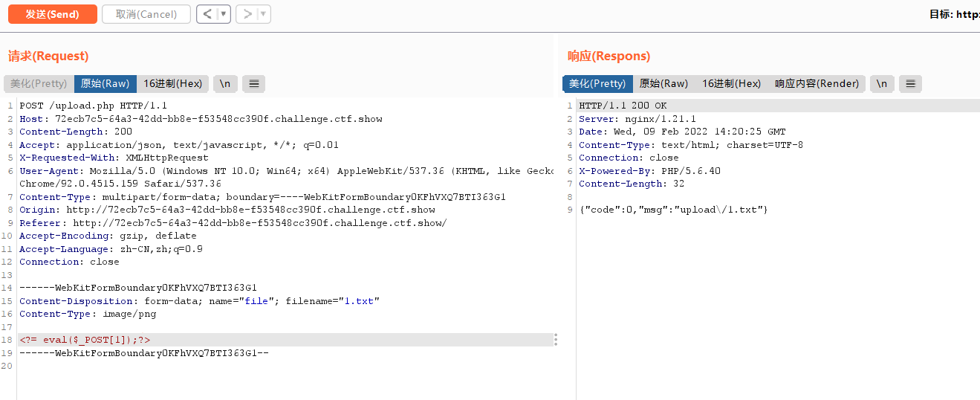Click the panel splitter dots handle
Image resolution: width=980 pixels, height=400 pixels.
click(555, 340)
